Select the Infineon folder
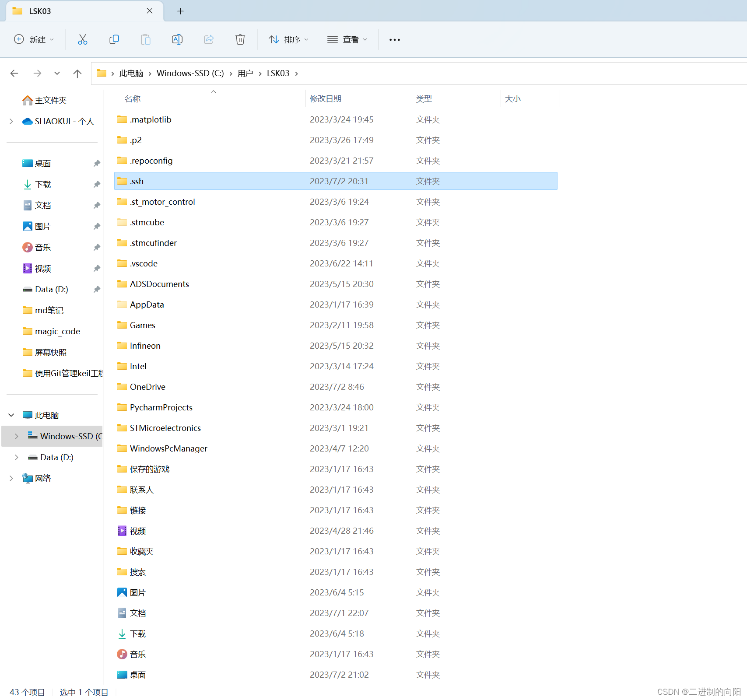Image resolution: width=747 pixels, height=700 pixels. pos(336,346)
